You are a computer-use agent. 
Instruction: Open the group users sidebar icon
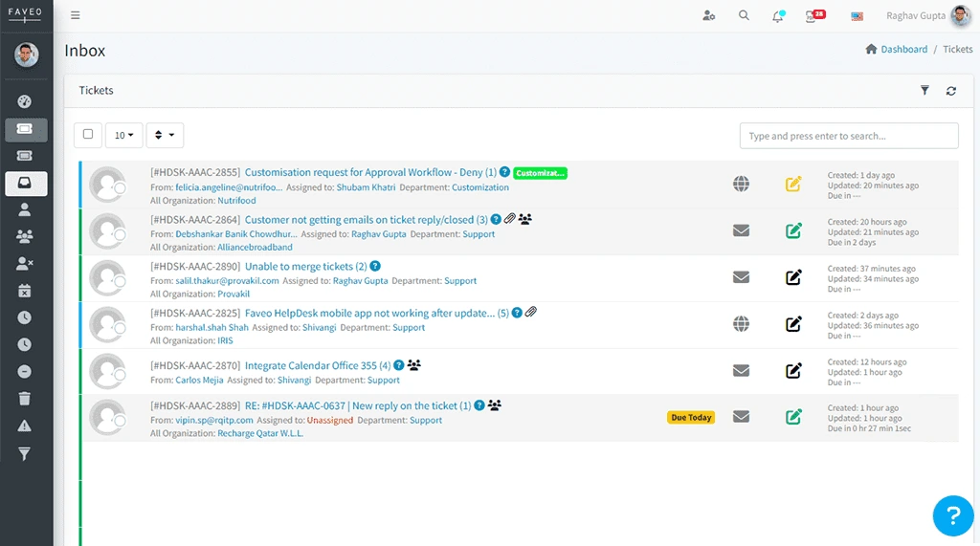[x=24, y=236]
